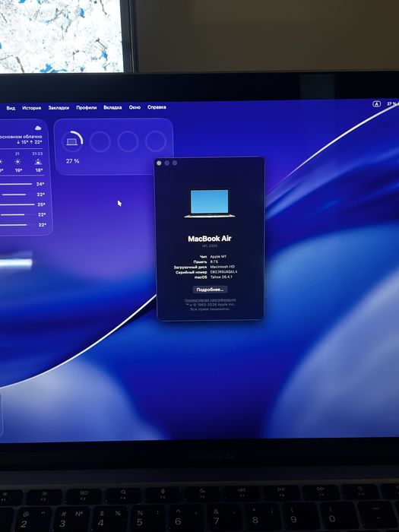Click the 8 ГБ memory value
The width and height of the screenshot is (399, 532).
[x=214, y=261]
